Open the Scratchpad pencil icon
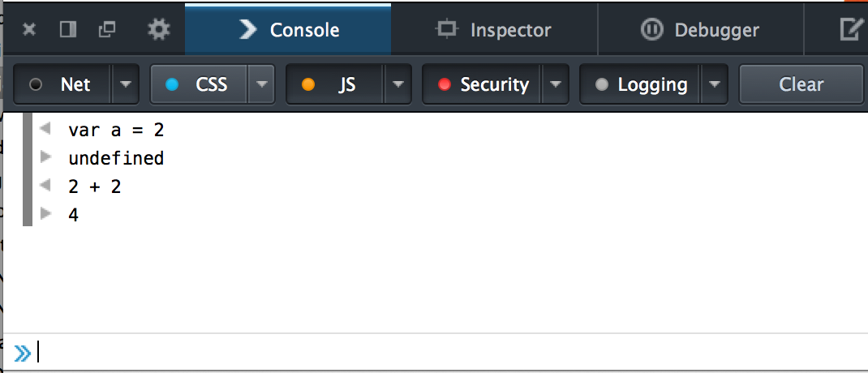The height and width of the screenshot is (373, 868). (x=852, y=29)
